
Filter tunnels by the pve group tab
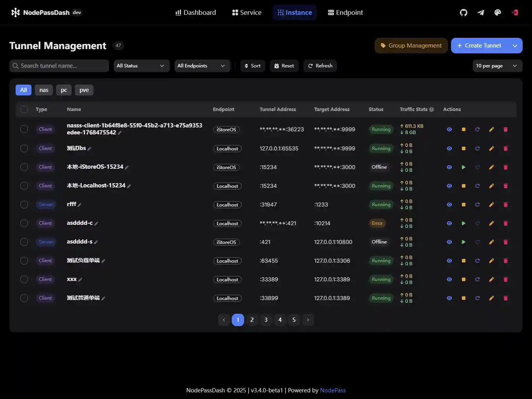click(x=84, y=90)
